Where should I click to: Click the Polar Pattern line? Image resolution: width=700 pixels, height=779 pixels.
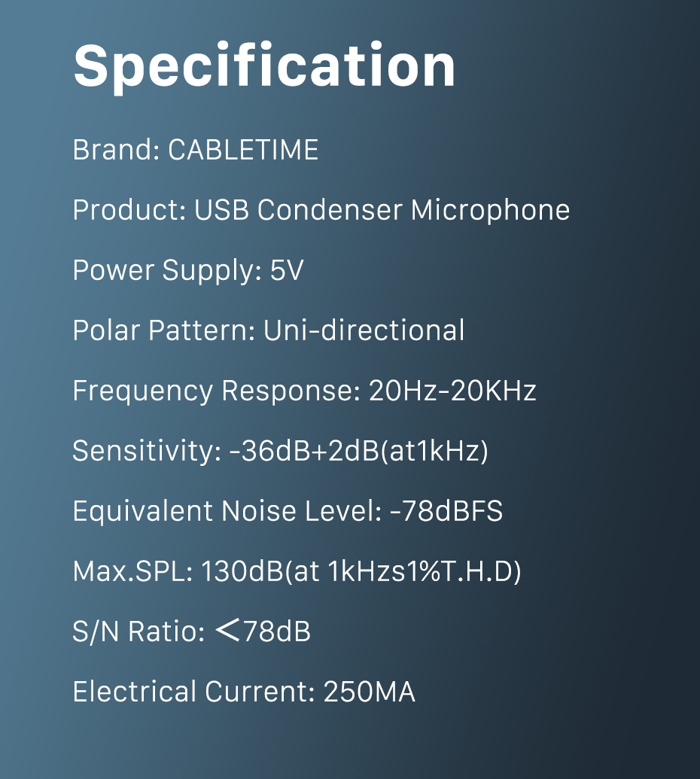point(269,330)
